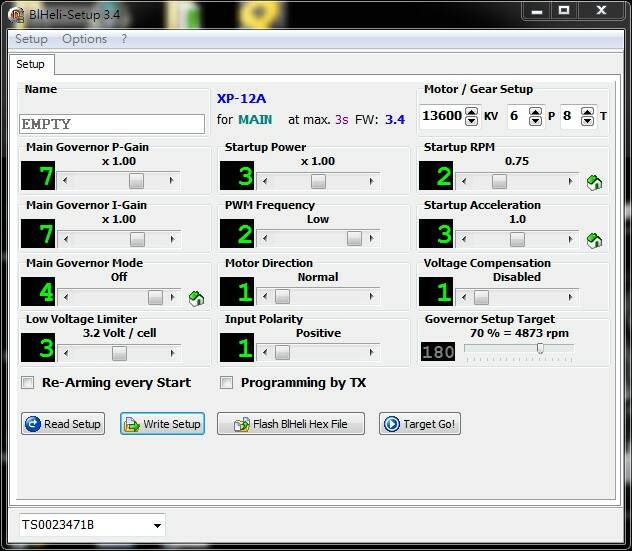This screenshot has height=551, width=632.
Task: Increase gear teeth T with the up stepper
Action: tap(588, 112)
